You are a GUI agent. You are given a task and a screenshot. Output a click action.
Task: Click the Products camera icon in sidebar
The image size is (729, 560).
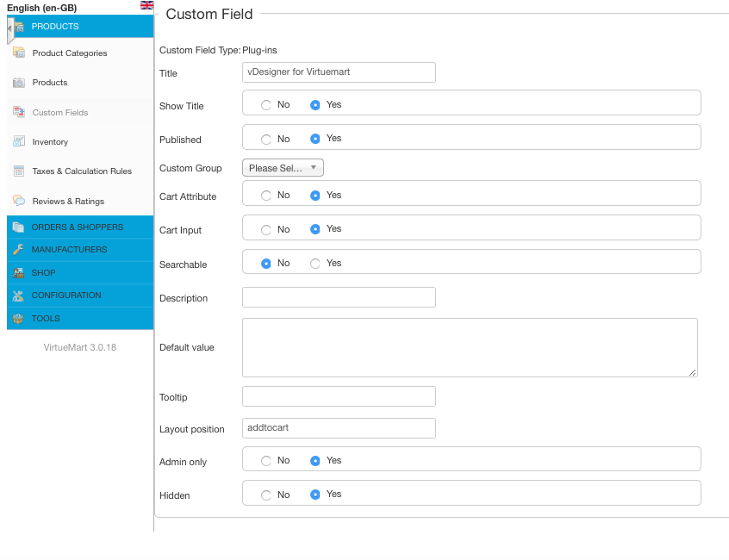click(x=19, y=82)
